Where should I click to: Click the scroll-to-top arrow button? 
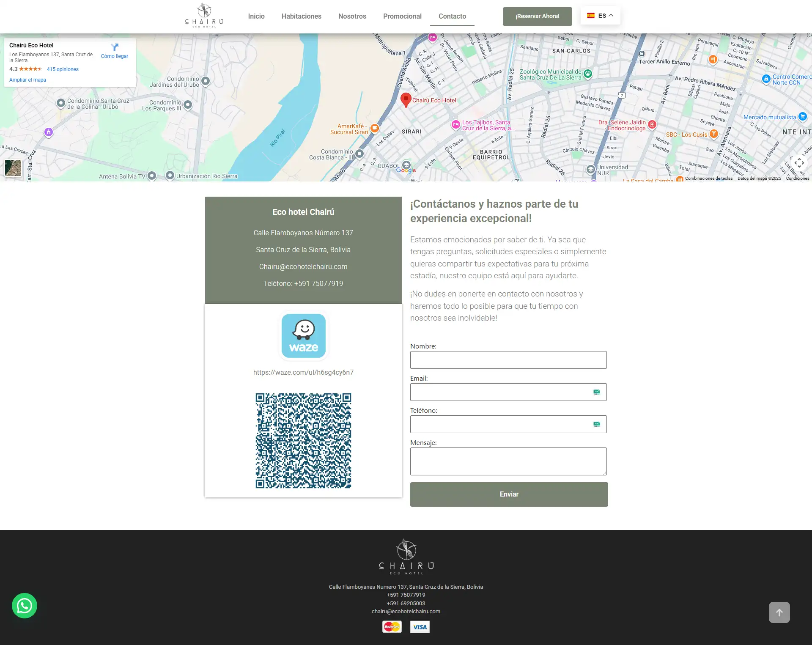(779, 612)
